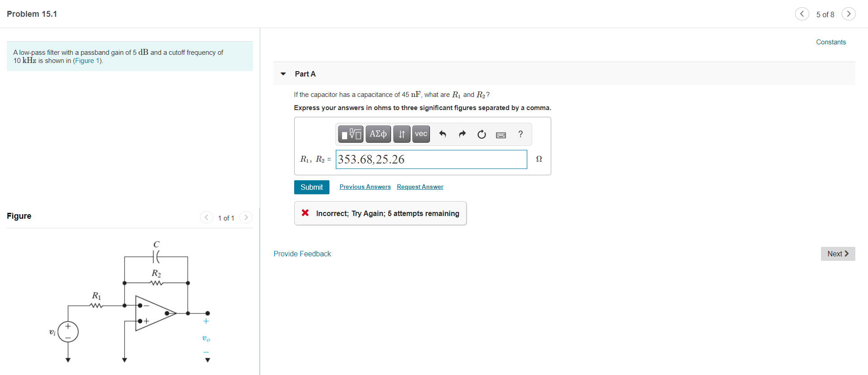Click the subscript/superscript arrows tool
Screen dimensions: 868x375
tap(401, 134)
